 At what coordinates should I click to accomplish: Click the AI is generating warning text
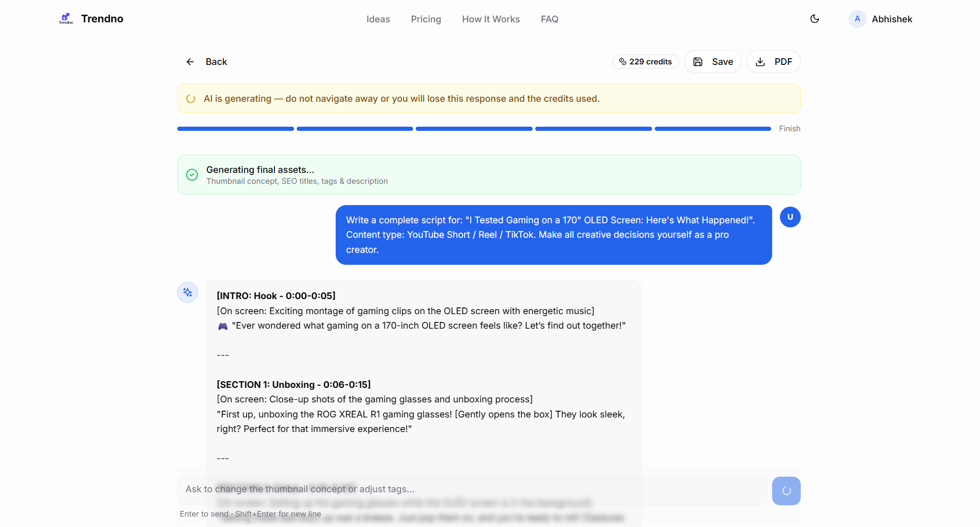pyautogui.click(x=402, y=99)
